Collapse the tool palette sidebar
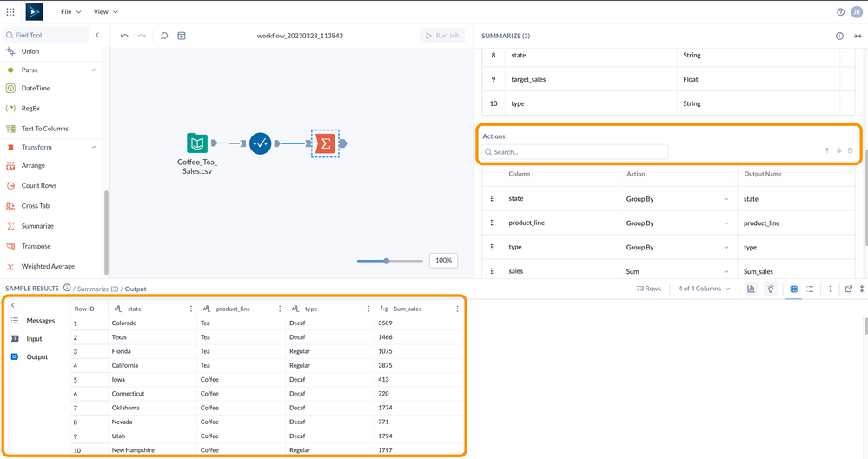Viewport: 868px width, 459px height. (x=96, y=35)
